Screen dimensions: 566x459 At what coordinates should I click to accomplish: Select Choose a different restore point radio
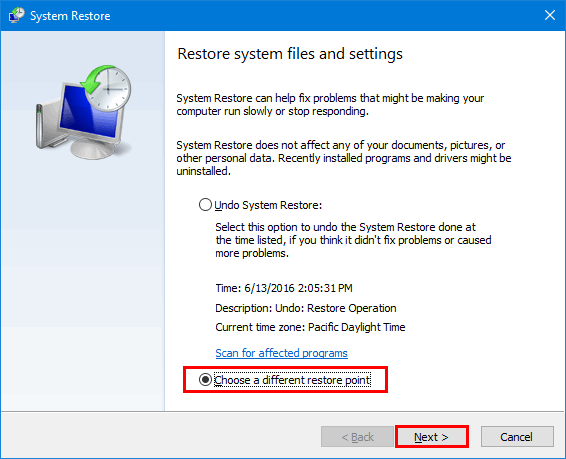coord(205,380)
